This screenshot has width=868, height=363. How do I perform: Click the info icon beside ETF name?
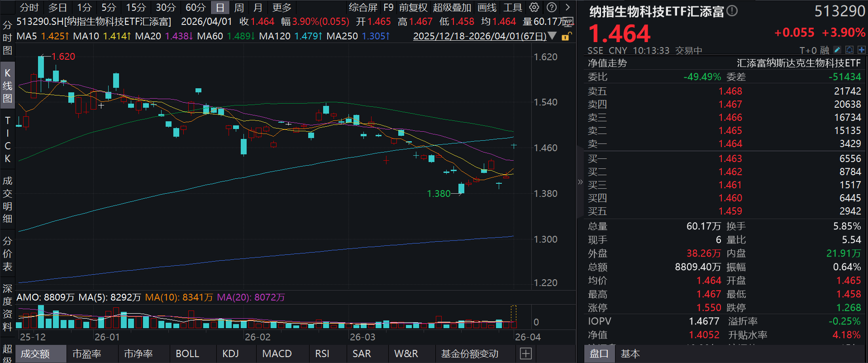(732, 11)
